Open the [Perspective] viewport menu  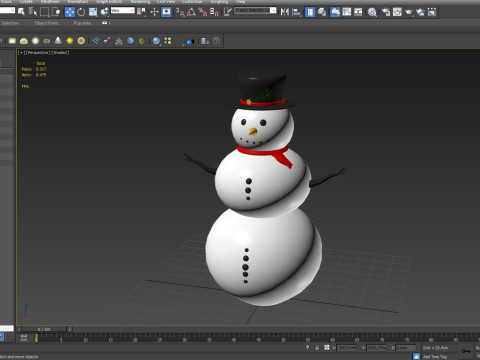[38, 53]
